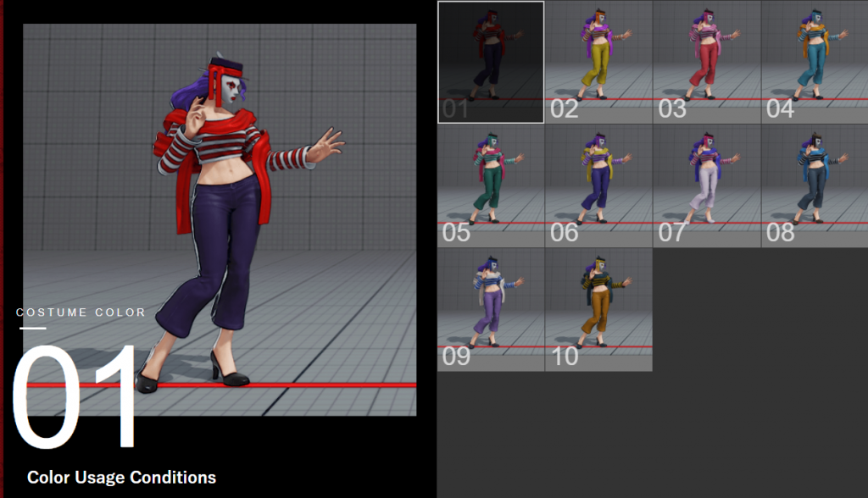Open the Color Usage Conditions section
The width and height of the screenshot is (868, 498).
(122, 478)
